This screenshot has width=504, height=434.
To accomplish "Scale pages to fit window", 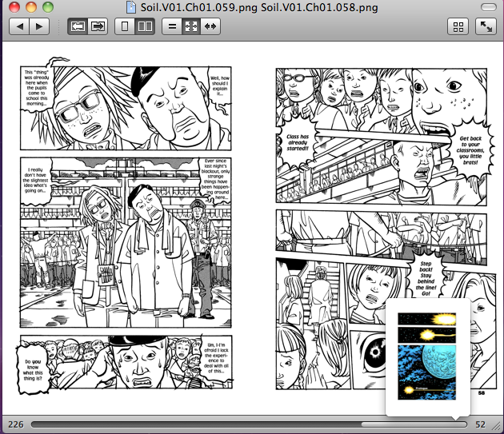I will pos(190,26).
